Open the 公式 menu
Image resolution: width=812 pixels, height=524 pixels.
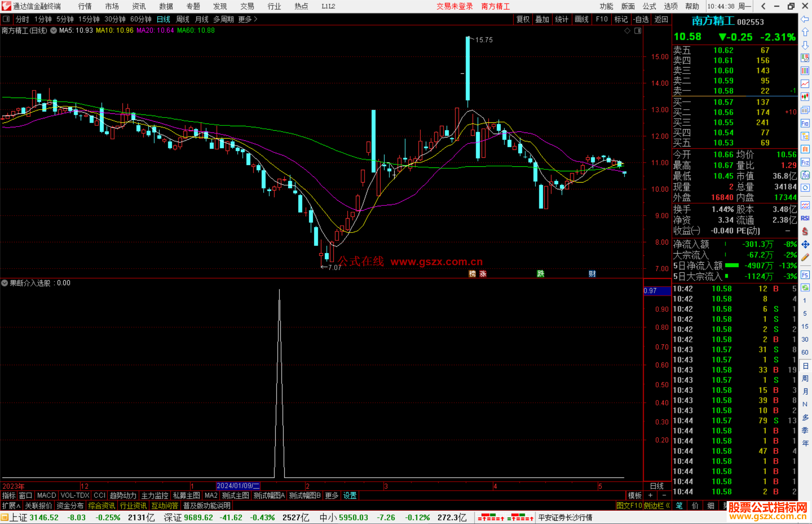[x=649, y=6]
